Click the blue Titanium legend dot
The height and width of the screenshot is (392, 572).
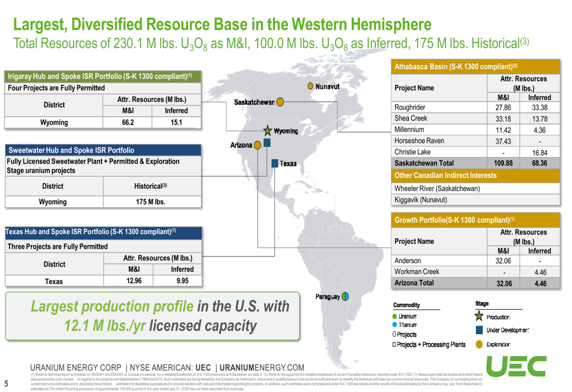[x=394, y=324]
